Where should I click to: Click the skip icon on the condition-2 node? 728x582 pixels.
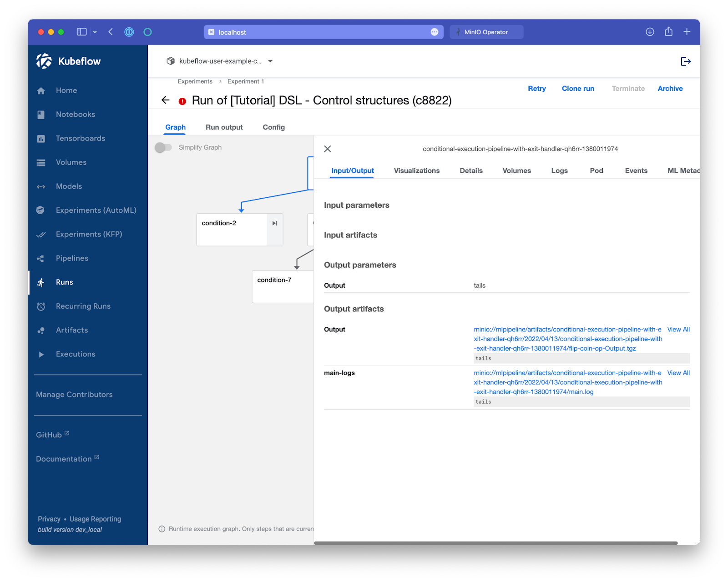(x=275, y=223)
